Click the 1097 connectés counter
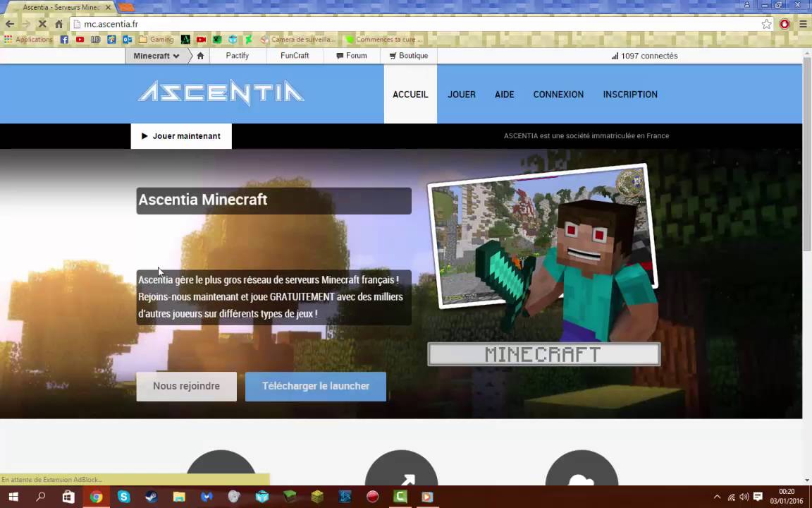This screenshot has width=812, height=508. [644, 56]
